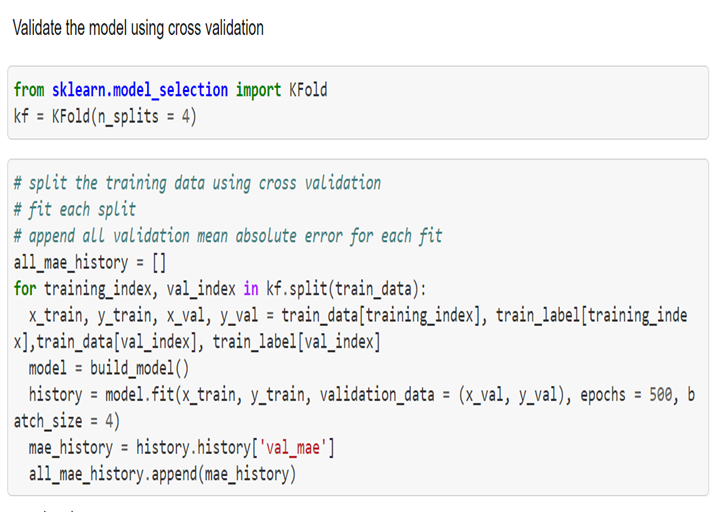This screenshot has width=727, height=512.
Task: Click the '# fit each split' comment
Action: [x=74, y=209]
